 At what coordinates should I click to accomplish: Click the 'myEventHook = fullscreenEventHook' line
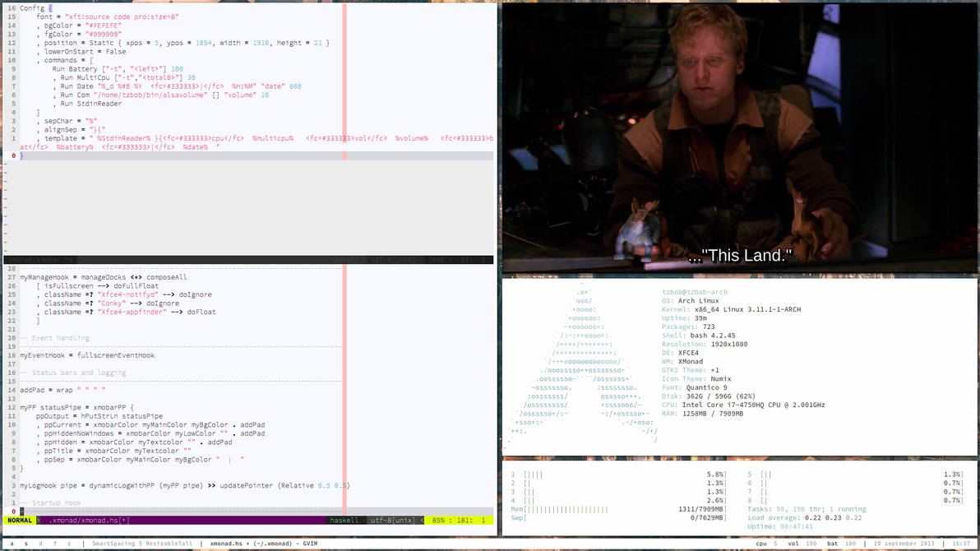click(87, 355)
